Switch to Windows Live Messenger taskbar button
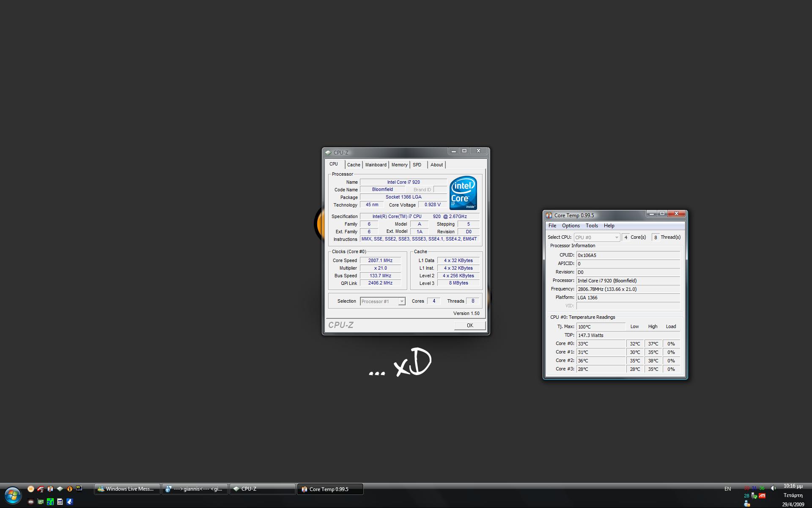The height and width of the screenshot is (508, 812). 127,489
